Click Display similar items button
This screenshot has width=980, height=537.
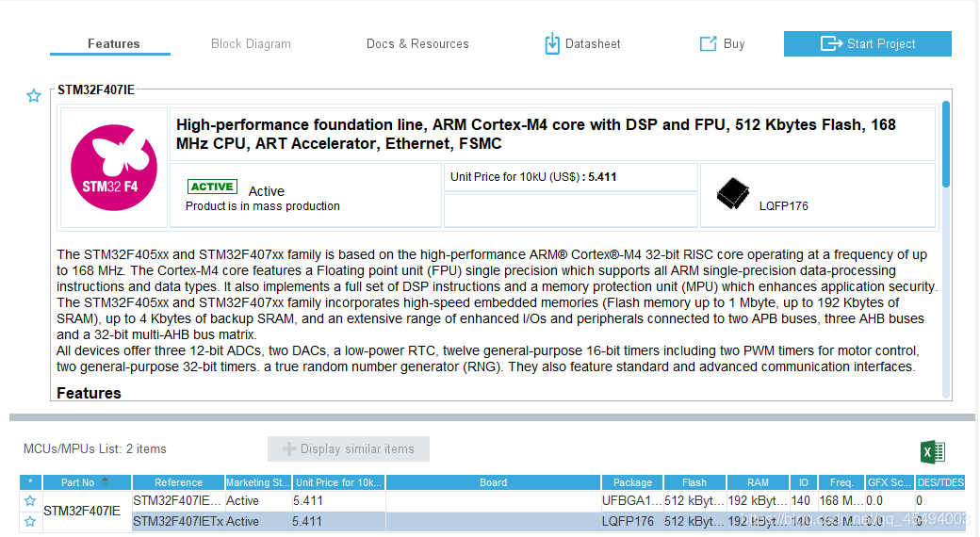[x=349, y=448]
